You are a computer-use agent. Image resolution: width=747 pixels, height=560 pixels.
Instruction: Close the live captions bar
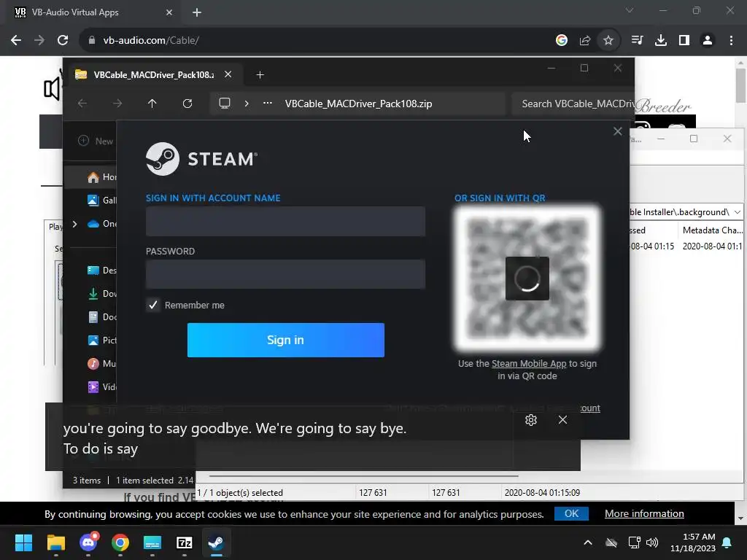(x=562, y=420)
